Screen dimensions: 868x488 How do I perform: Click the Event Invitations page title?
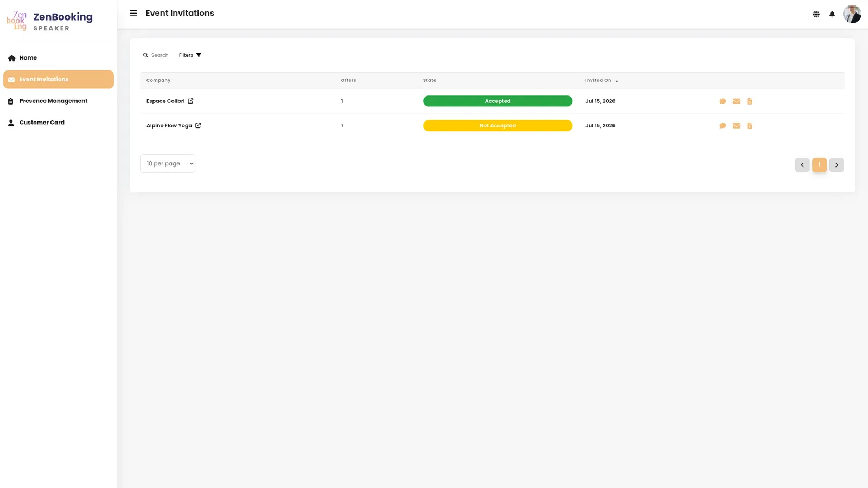(x=180, y=13)
